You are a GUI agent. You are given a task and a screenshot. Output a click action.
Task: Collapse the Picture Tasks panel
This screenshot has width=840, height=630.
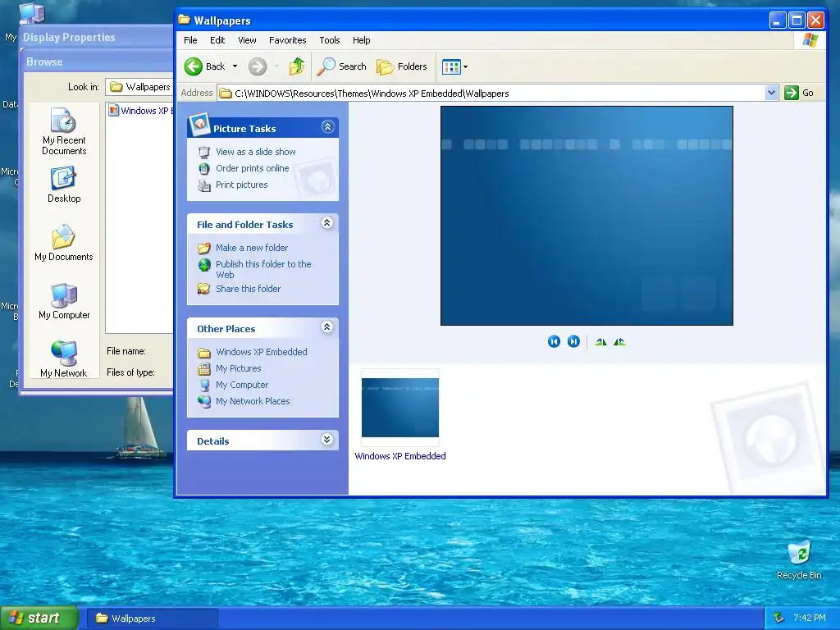pos(327,127)
